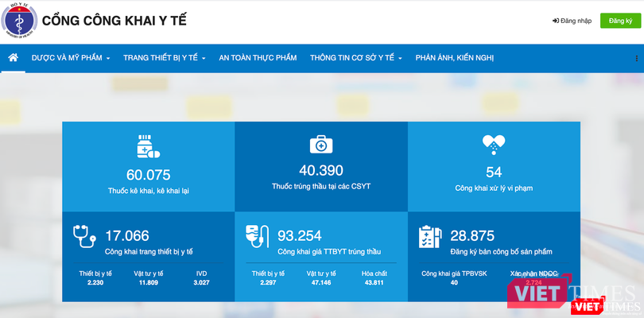Select the IVD 3.027 sub-statistic
This screenshot has width=644, height=318.
pyautogui.click(x=202, y=277)
